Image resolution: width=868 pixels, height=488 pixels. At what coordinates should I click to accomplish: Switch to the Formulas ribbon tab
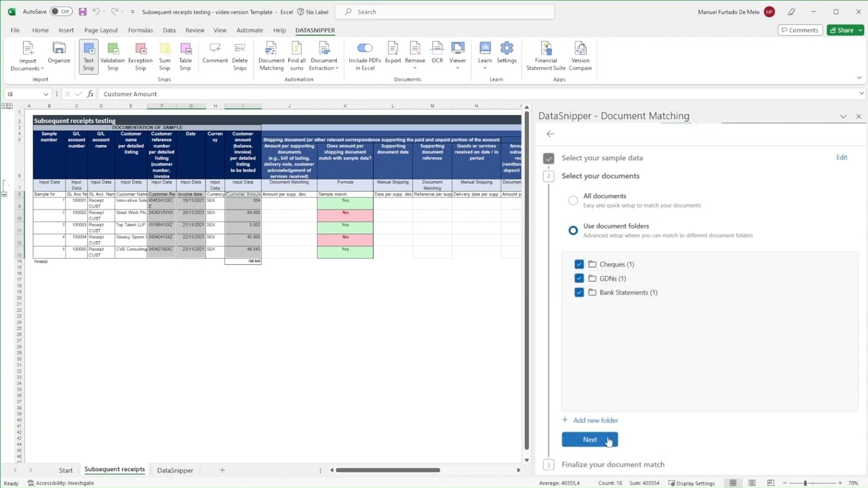tap(140, 30)
